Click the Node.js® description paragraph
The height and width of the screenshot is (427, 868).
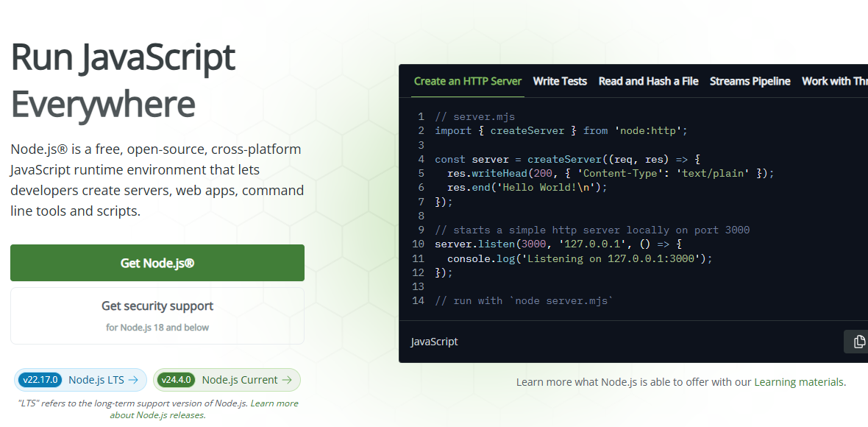tap(157, 180)
